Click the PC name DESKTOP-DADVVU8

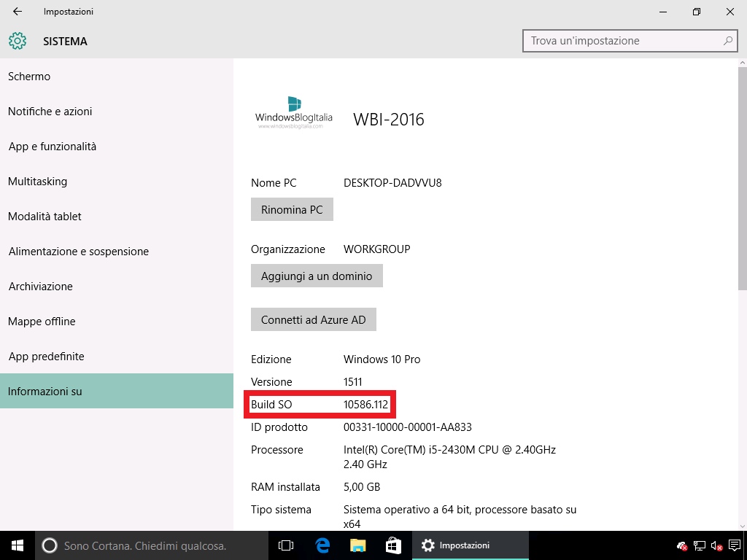coord(392,183)
